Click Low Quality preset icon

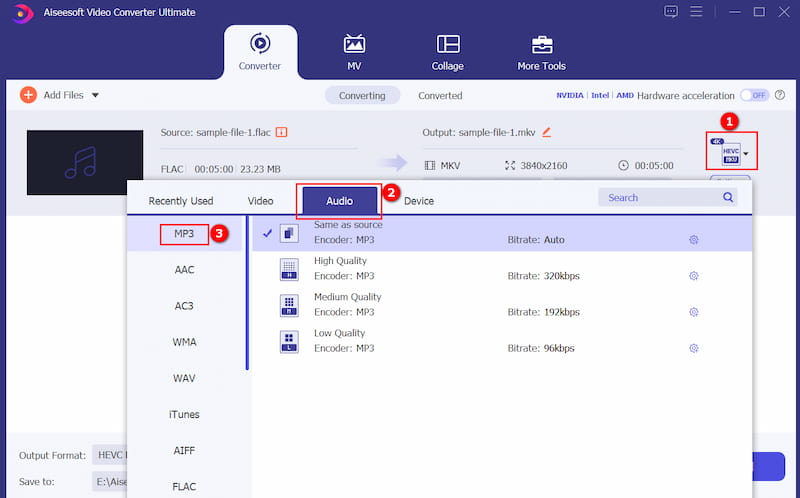(x=289, y=342)
